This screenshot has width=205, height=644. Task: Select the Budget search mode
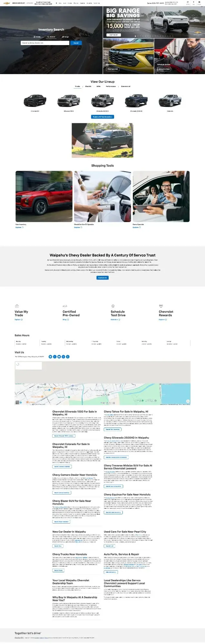[65, 37]
